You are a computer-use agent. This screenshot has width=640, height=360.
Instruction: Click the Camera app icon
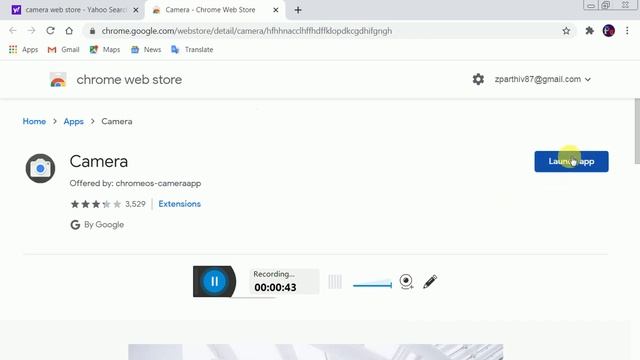[40, 168]
